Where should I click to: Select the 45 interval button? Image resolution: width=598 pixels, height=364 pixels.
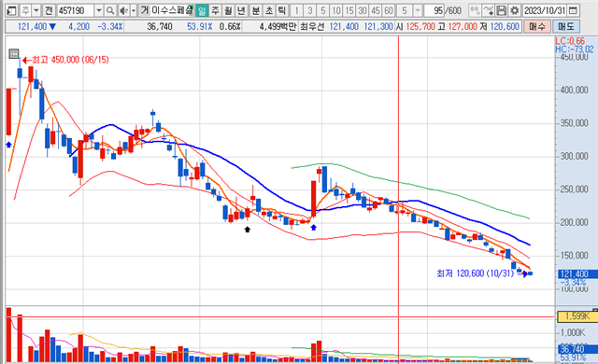click(376, 10)
